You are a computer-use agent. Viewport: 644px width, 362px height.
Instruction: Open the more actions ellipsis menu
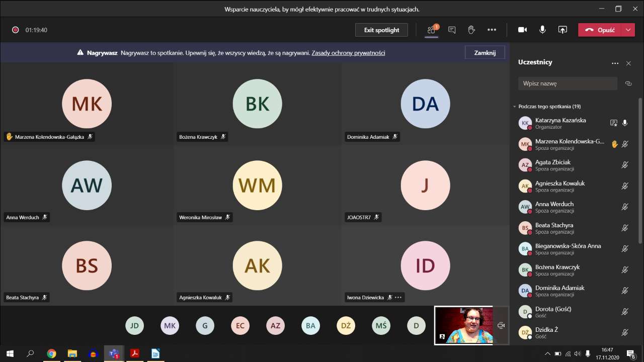pos(492,30)
